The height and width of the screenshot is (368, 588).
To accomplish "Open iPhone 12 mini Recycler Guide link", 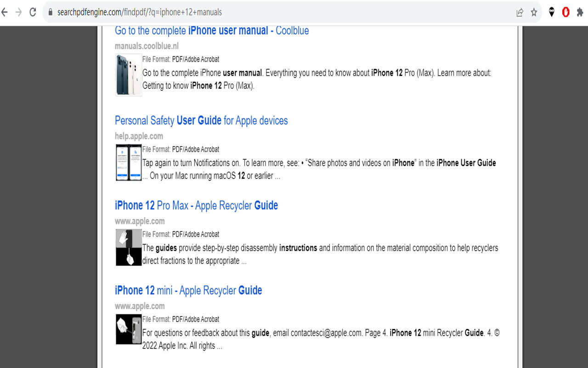I will pyautogui.click(x=188, y=291).
